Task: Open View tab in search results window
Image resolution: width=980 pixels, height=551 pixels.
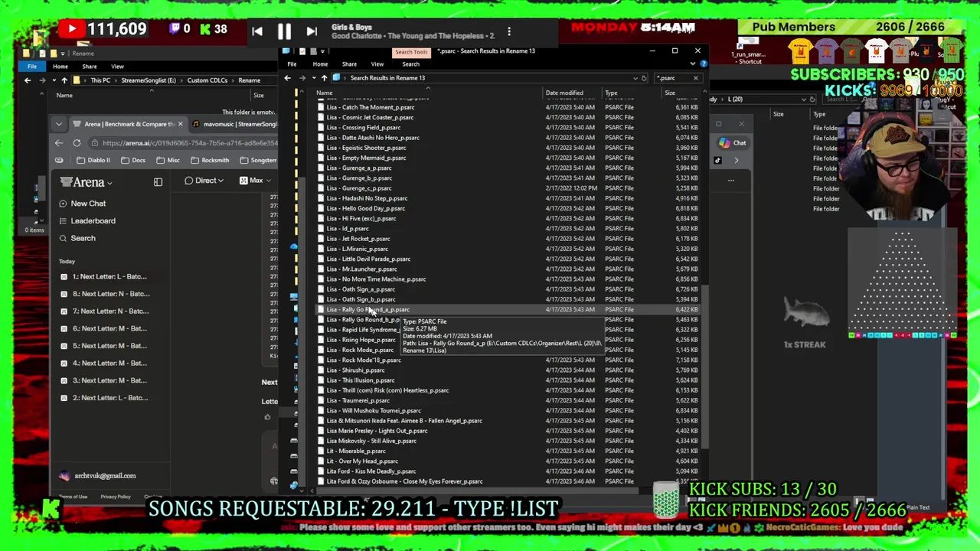Action: [377, 64]
